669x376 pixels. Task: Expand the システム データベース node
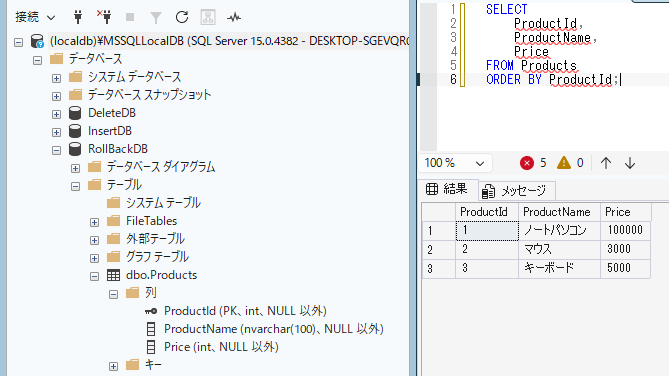point(56,78)
